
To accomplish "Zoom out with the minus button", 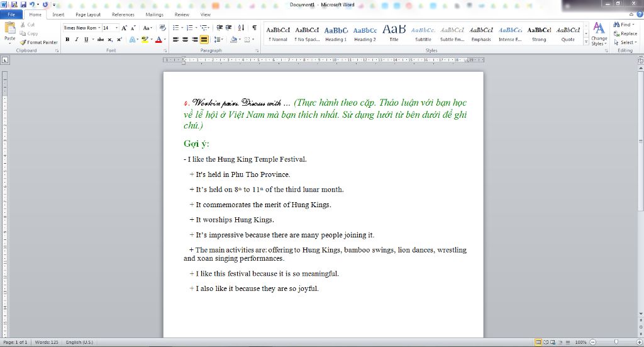I will tap(592, 342).
